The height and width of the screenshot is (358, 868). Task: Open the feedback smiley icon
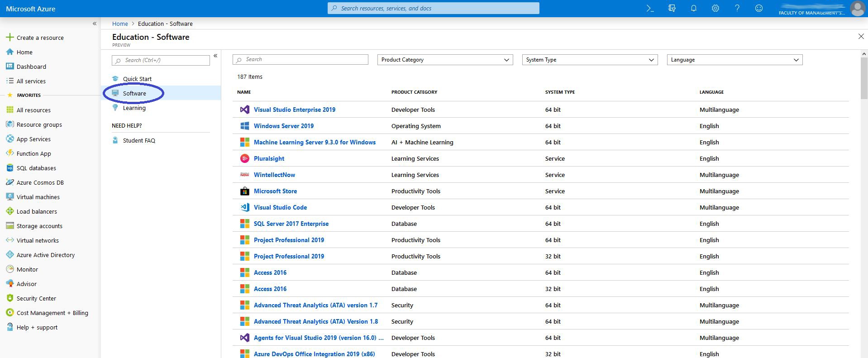(759, 8)
